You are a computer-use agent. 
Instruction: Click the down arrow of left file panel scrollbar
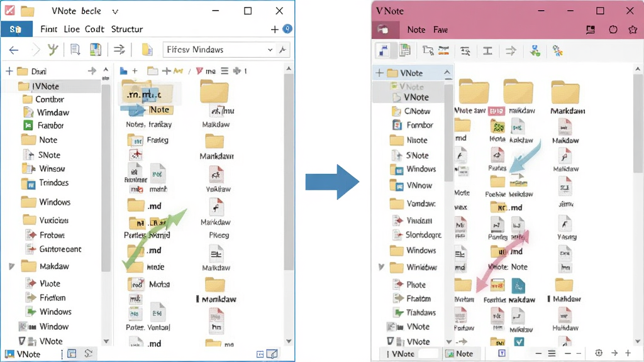(289, 341)
